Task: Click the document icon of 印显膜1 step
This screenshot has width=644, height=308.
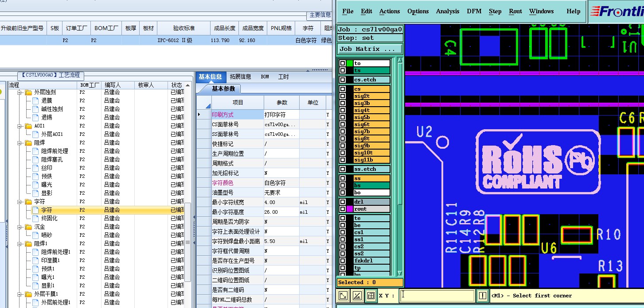Action: pos(35,261)
